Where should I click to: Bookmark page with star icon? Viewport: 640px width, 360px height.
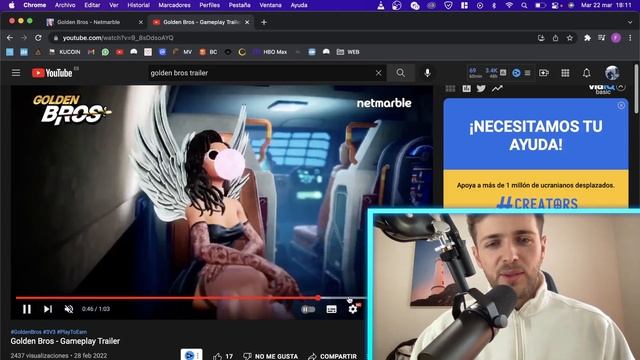coord(570,38)
